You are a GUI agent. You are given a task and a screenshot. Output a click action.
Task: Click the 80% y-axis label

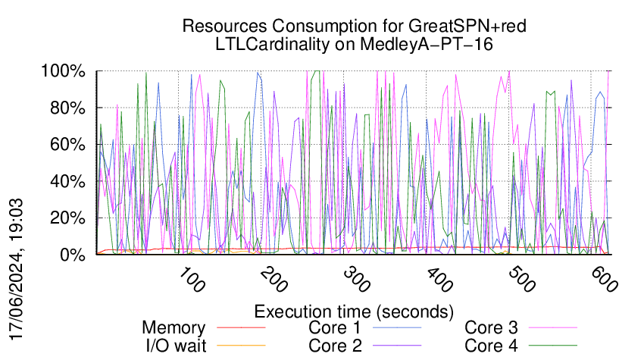tap(67, 108)
